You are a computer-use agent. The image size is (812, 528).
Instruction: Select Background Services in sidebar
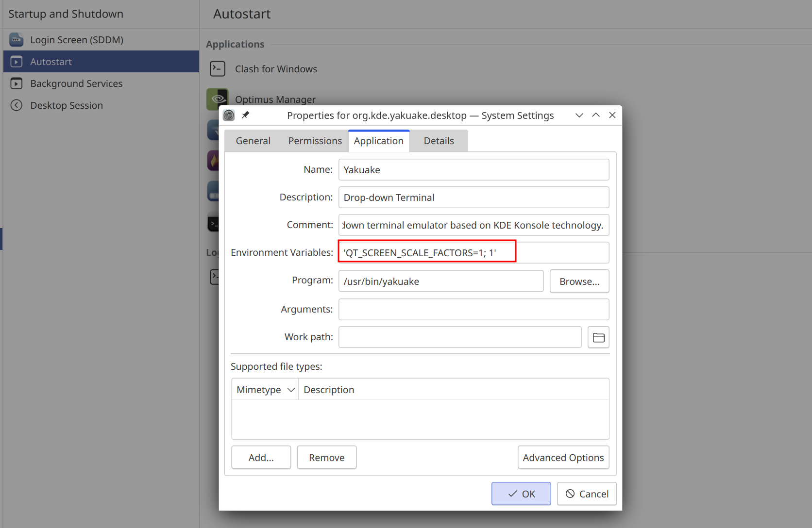coord(101,83)
